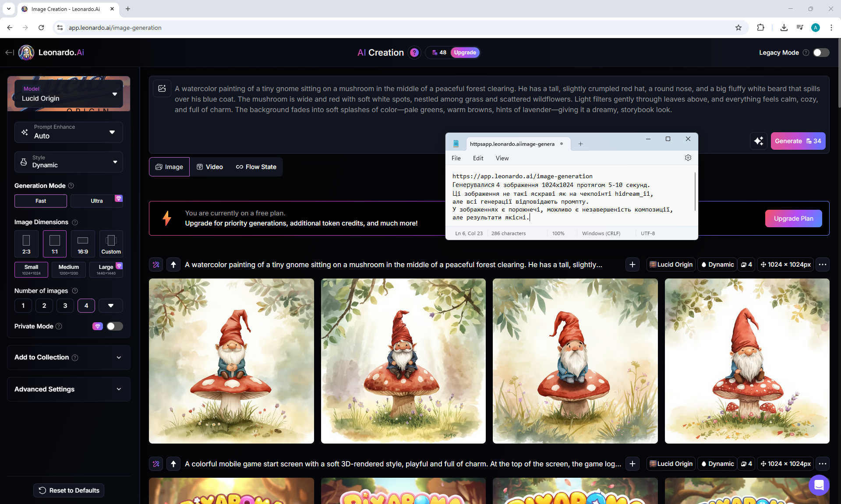Viewport: 841px width, 504px height.
Task: Expand the Advanced Settings section
Action: pyautogui.click(x=69, y=389)
